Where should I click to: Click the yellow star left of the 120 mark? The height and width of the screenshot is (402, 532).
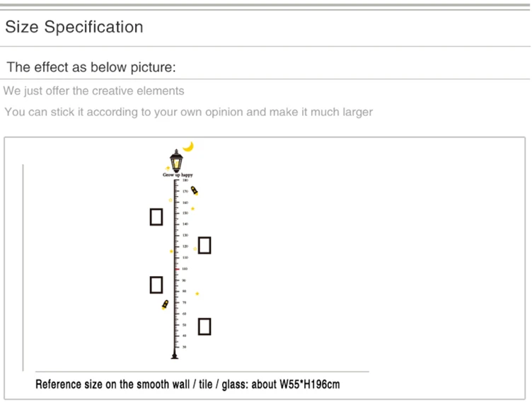(171, 251)
